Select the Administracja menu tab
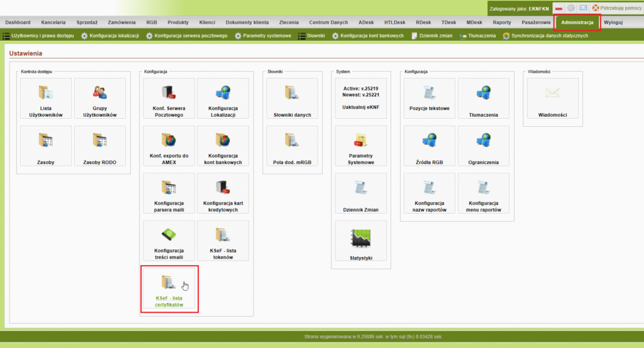Image resolution: width=644 pixels, height=348 pixels. [577, 23]
